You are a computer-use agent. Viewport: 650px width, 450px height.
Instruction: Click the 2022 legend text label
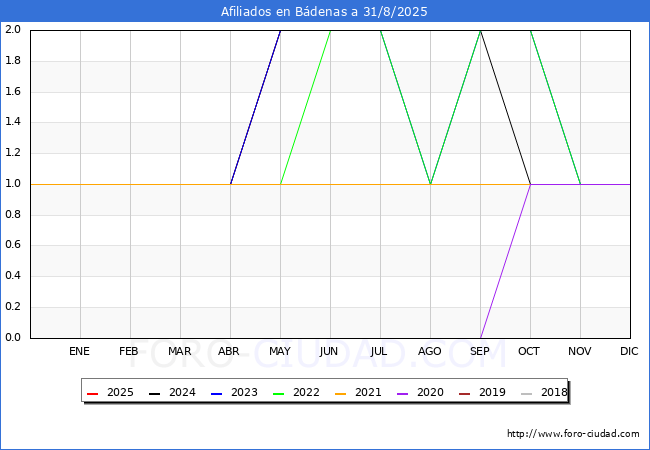[306, 392]
